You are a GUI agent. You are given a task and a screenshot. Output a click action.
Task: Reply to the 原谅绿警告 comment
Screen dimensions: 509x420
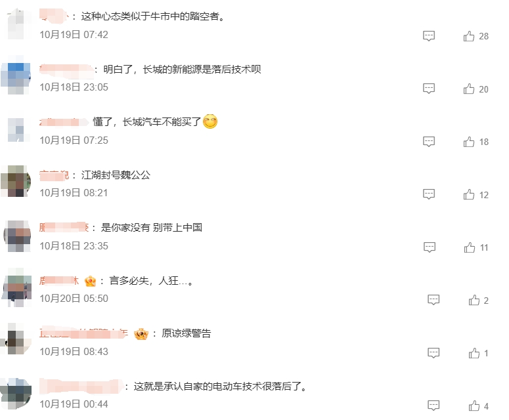tap(433, 353)
